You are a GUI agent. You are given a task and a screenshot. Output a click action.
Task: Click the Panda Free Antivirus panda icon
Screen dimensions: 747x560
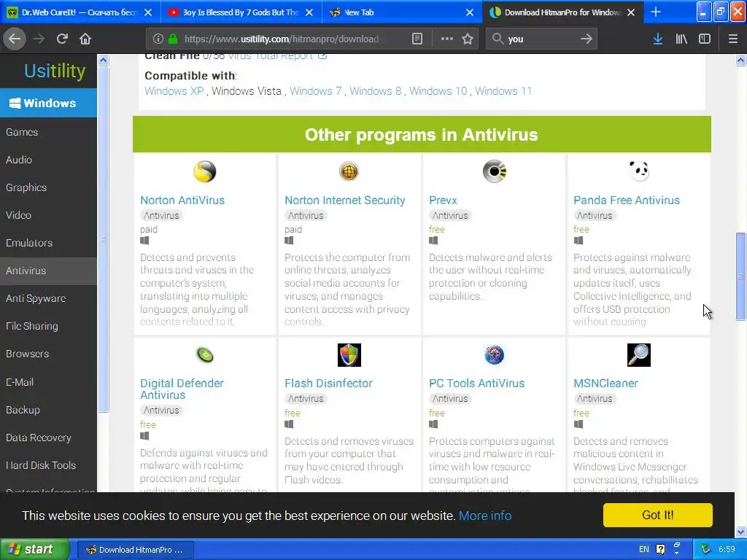(x=639, y=171)
